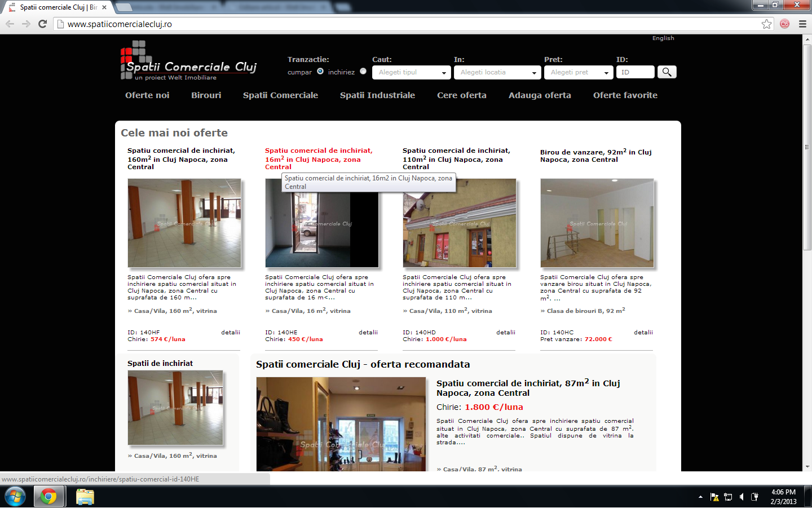
Task: Go to the Birouri menu item
Action: [206, 95]
